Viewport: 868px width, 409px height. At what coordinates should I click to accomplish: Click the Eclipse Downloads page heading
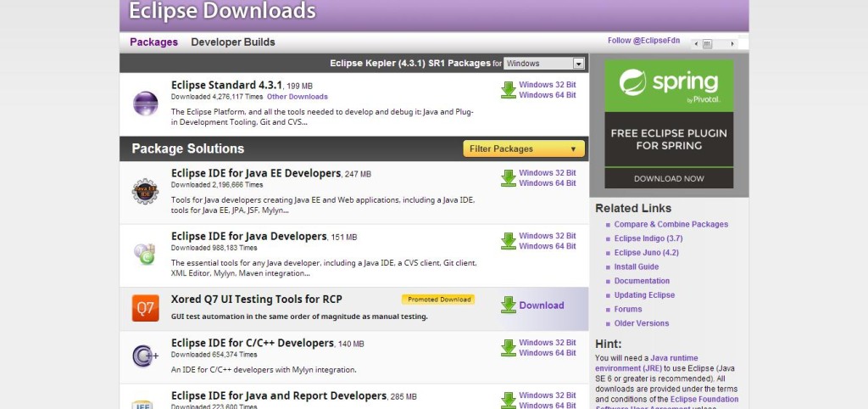tap(223, 11)
